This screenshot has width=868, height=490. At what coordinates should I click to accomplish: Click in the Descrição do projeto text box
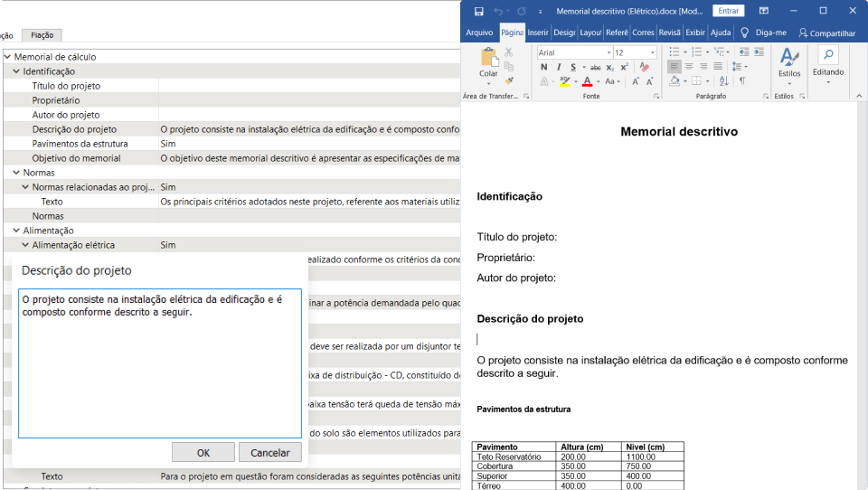pyautogui.click(x=160, y=363)
